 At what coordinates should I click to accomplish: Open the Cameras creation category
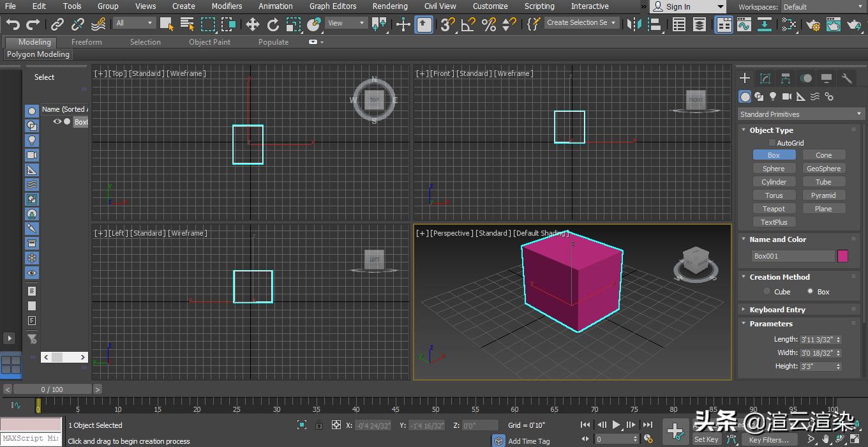point(786,96)
